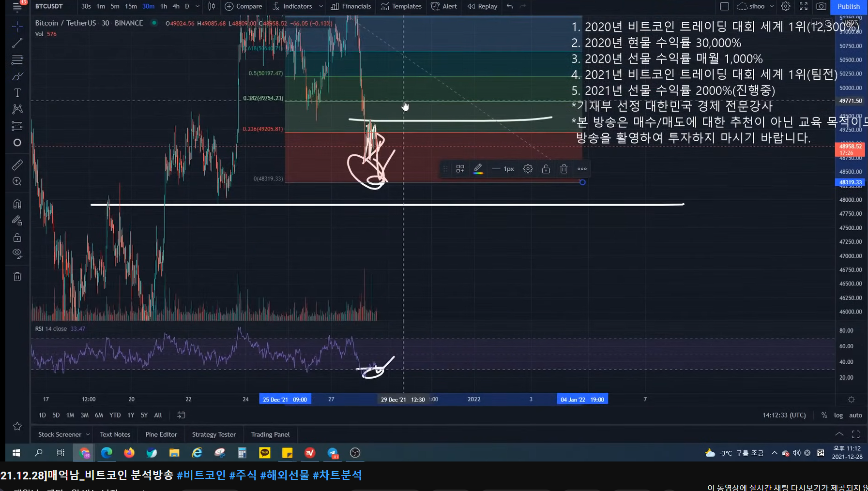Viewport: 868px width, 491px height.
Task: Select the ruler measure tool
Action: pos(17,165)
